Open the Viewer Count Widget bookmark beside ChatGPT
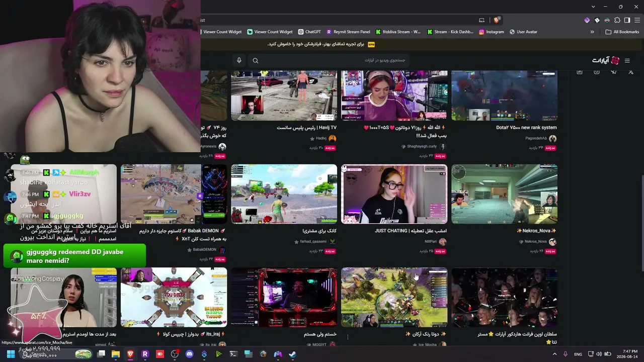The width and height of the screenshot is (644, 362). click(270, 32)
